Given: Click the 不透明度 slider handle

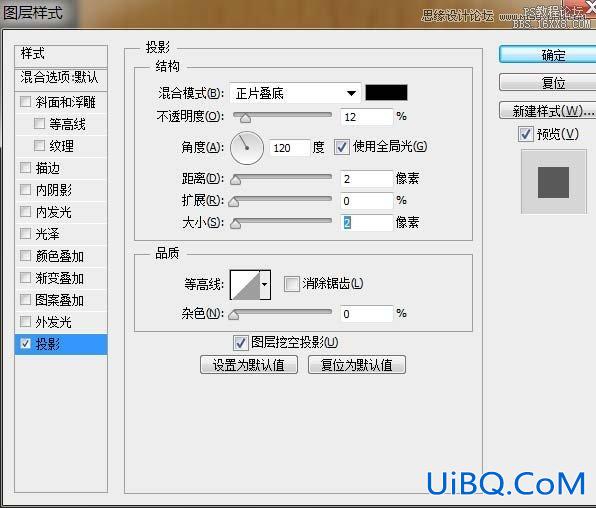Looking at the screenshot, I should coord(246,119).
